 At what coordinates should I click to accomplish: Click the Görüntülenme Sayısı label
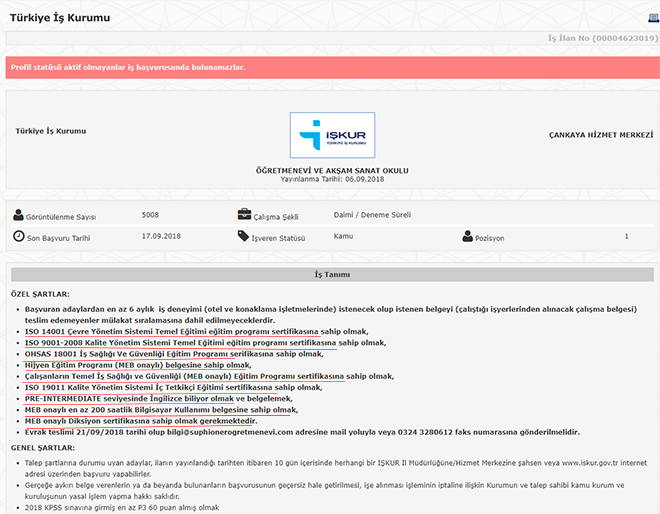pyautogui.click(x=61, y=217)
